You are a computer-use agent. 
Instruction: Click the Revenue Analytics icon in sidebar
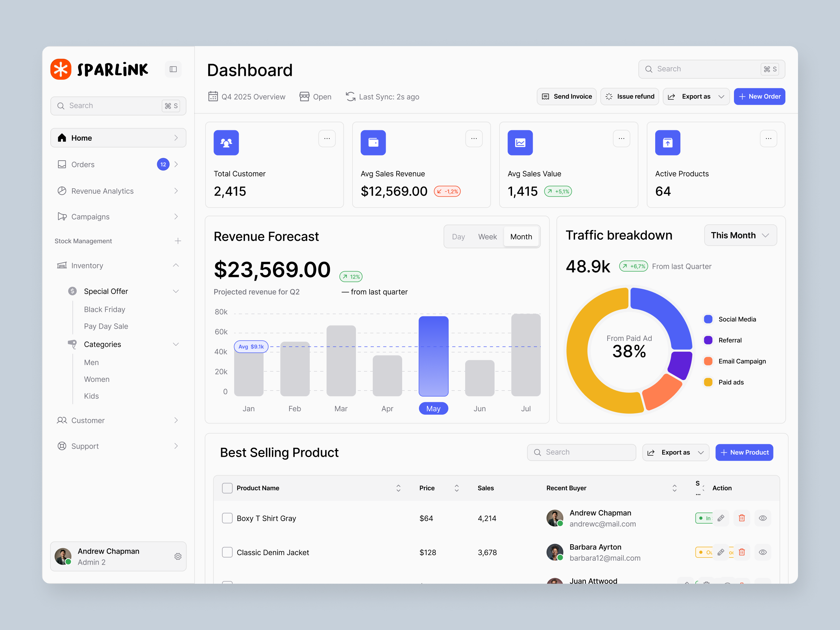pos(62,191)
